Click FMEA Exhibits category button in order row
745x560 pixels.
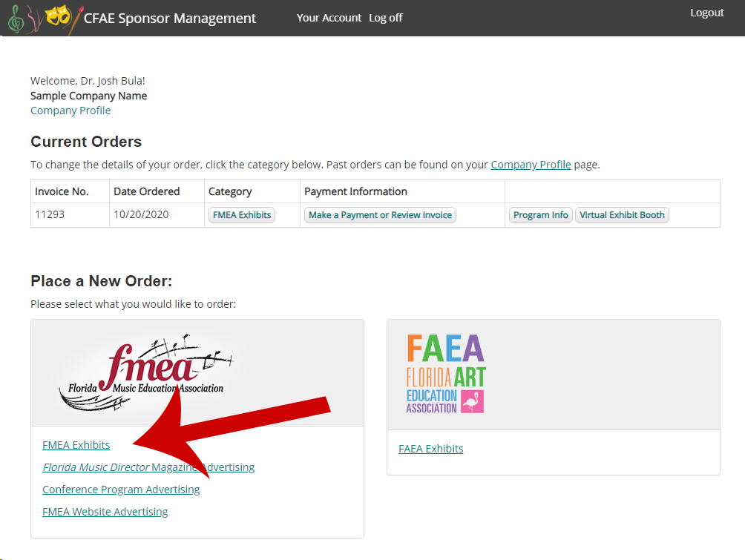coord(241,215)
